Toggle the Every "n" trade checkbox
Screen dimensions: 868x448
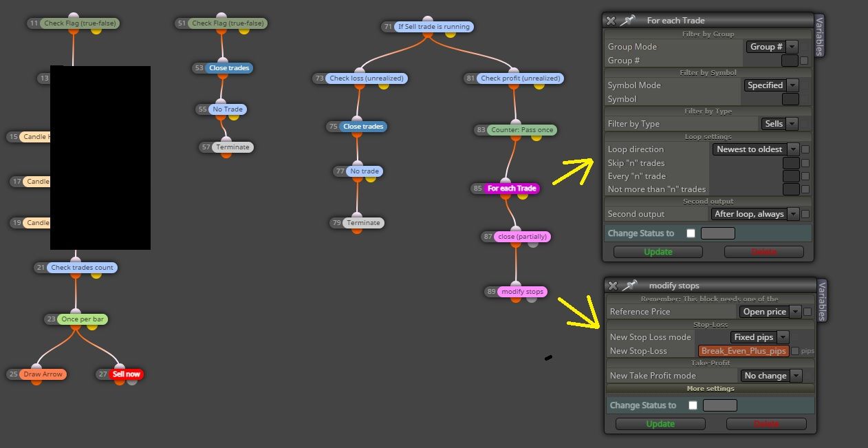click(805, 176)
